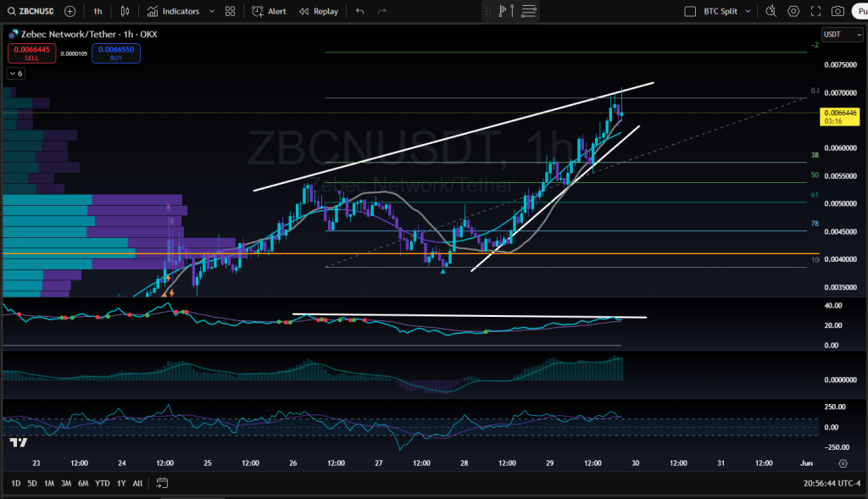Select the 5D date range
868x499 pixels.
pyautogui.click(x=32, y=483)
